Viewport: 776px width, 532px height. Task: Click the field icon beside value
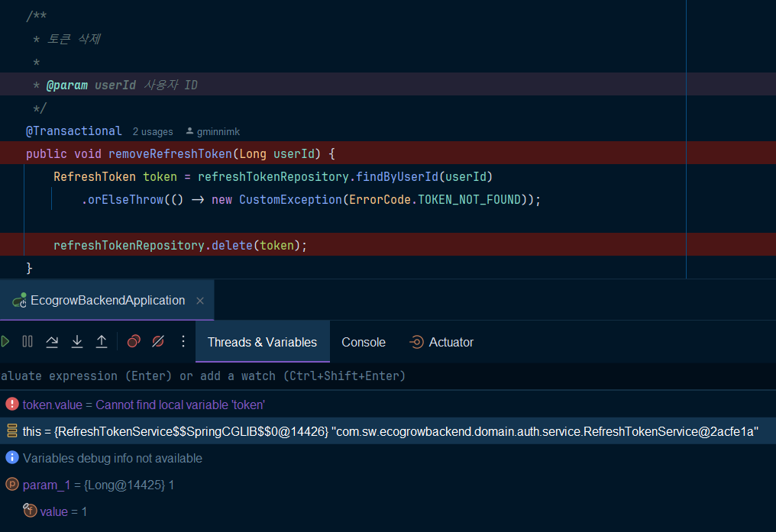pos(30,510)
